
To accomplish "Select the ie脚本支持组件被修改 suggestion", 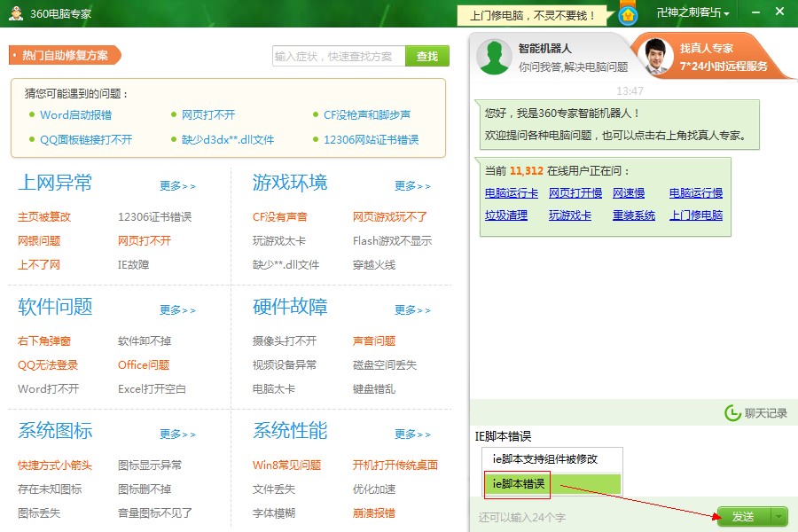I will [x=545, y=459].
